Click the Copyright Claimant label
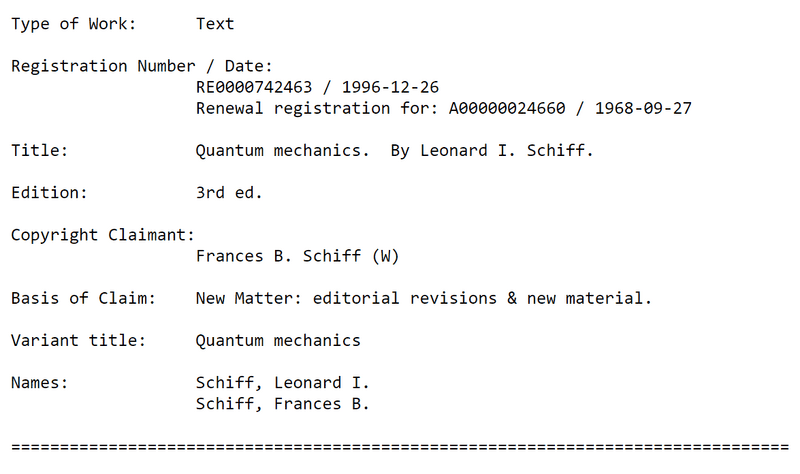This screenshot has height=474, width=800. click(103, 236)
